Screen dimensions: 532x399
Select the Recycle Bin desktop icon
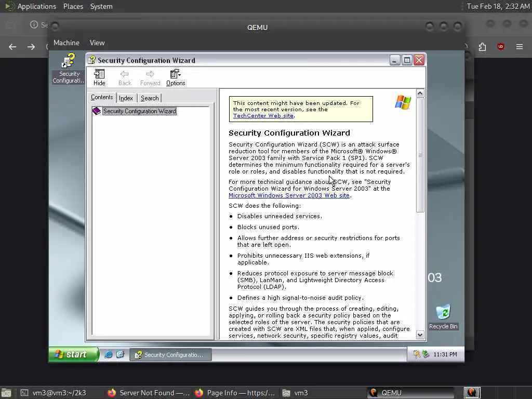[x=443, y=317]
